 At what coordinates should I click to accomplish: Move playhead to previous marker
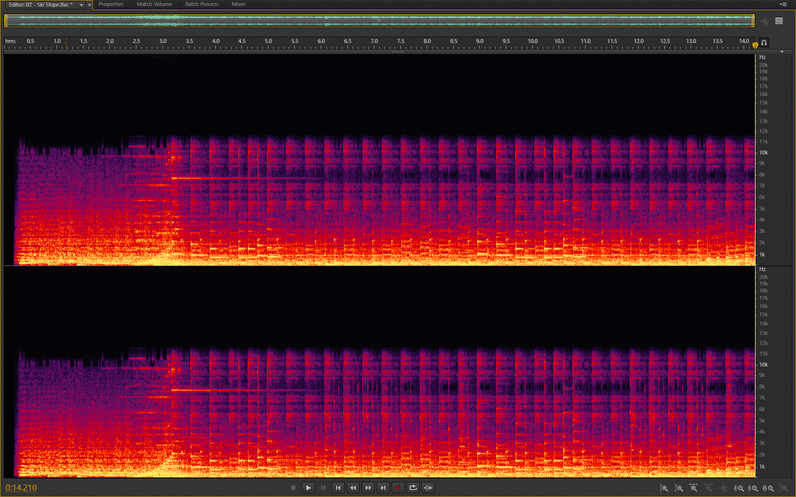coord(338,487)
